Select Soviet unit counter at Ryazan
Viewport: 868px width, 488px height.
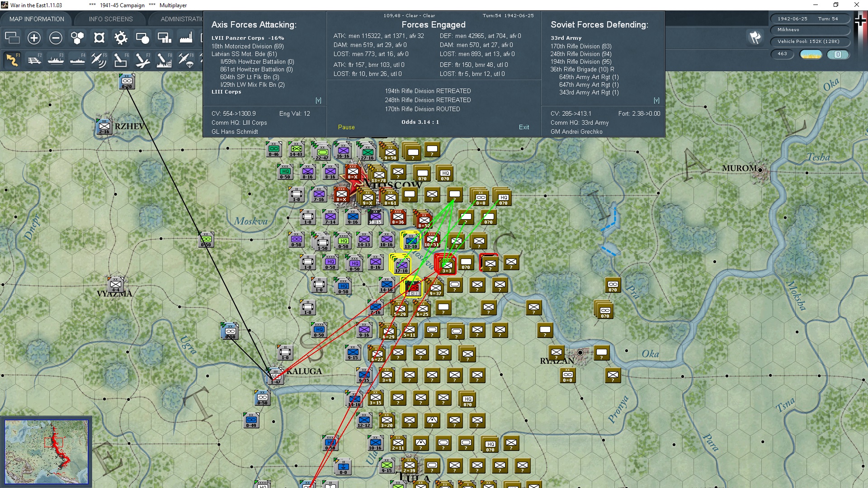[557, 352]
